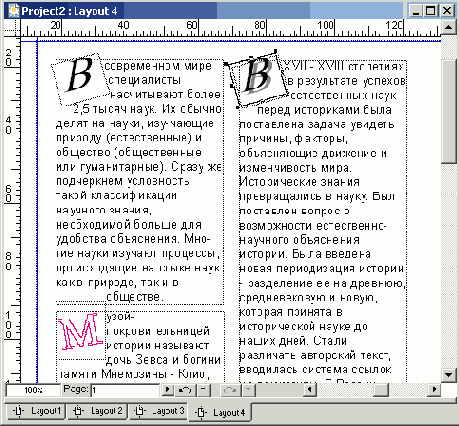Select the pink M drop cap
The image size is (459, 426).
[80, 332]
